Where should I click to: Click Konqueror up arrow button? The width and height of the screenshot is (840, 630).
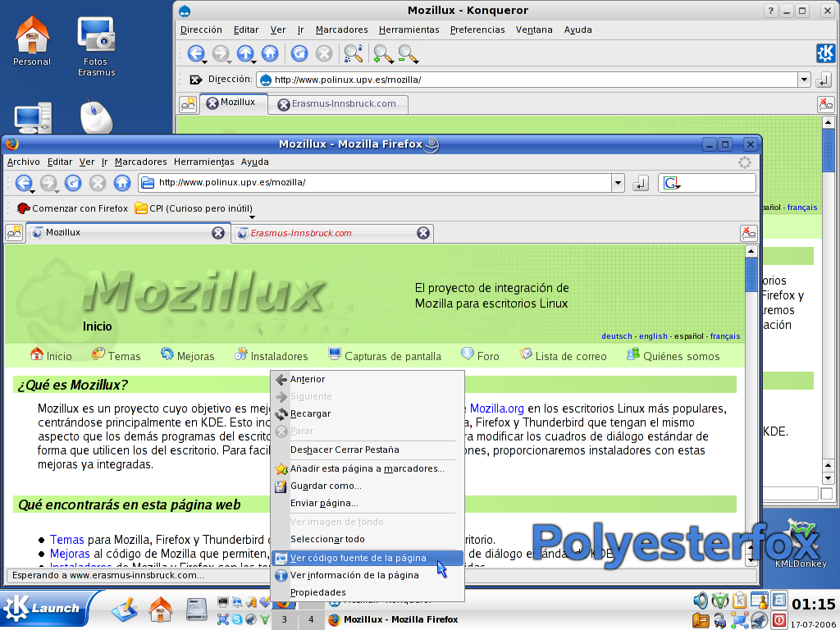[244, 53]
